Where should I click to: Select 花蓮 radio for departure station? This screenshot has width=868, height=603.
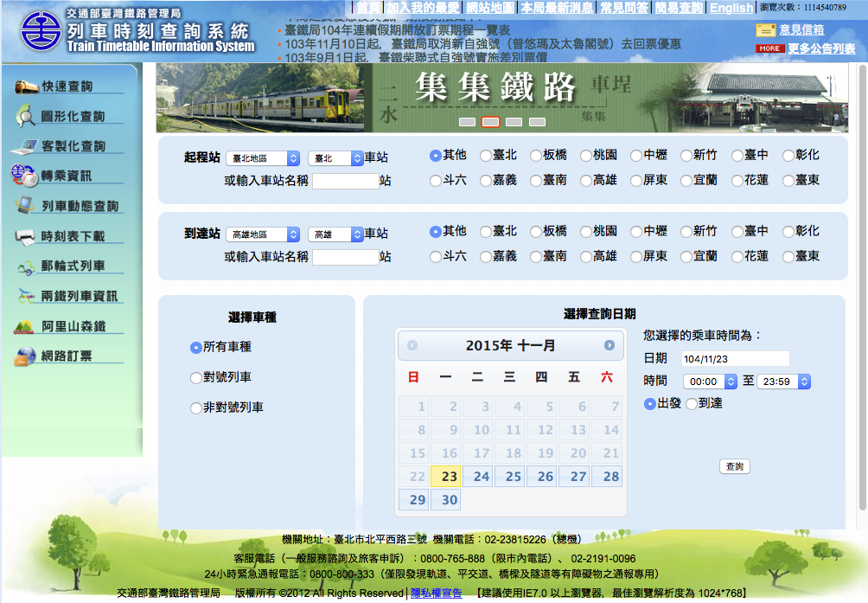(x=737, y=181)
